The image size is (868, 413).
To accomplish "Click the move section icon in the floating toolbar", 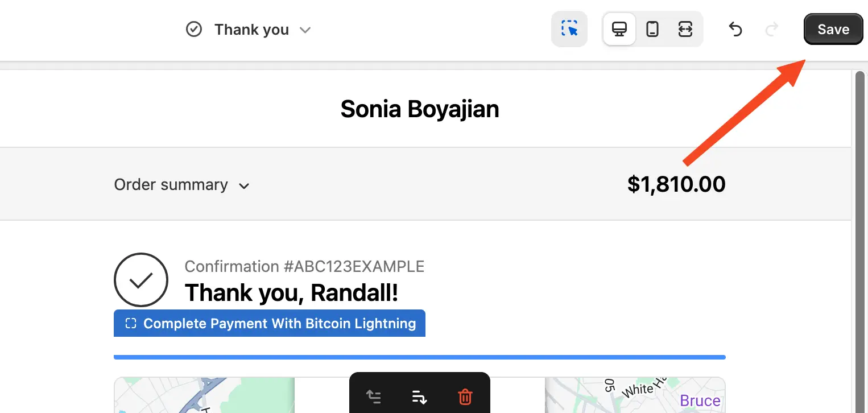I will pyautogui.click(x=419, y=397).
